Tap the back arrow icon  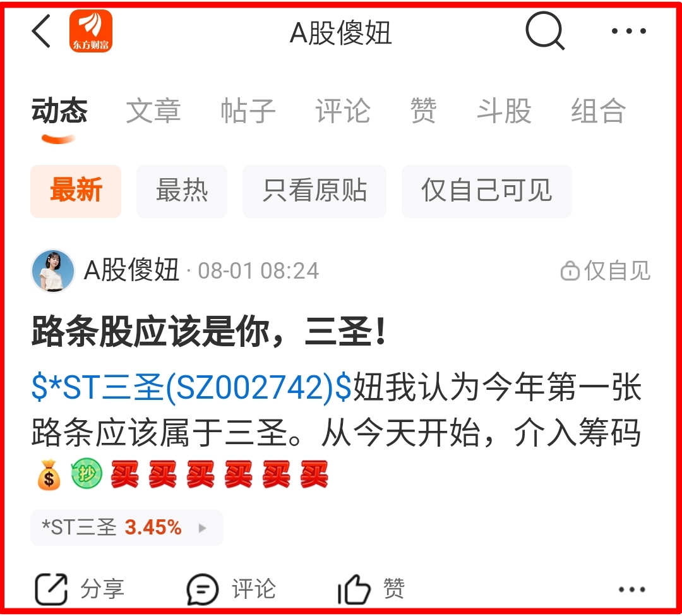point(41,31)
